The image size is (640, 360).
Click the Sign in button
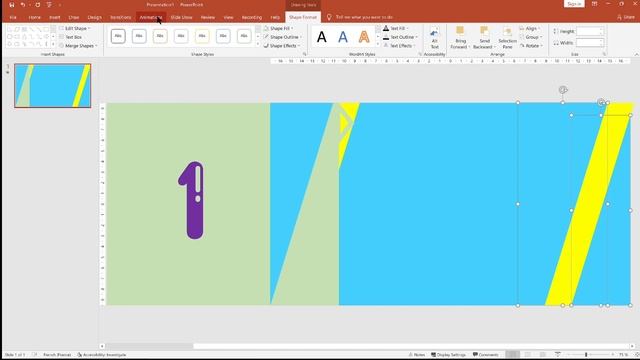point(574,4)
